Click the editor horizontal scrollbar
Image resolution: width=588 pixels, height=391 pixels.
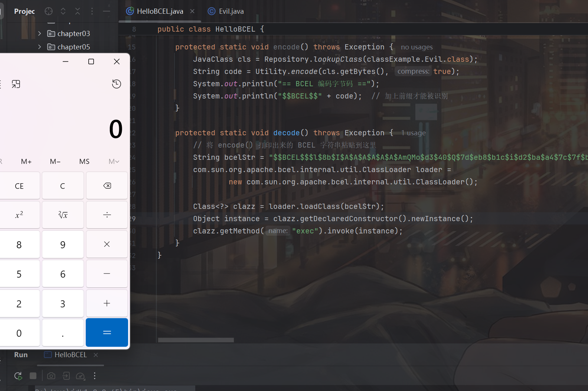(x=196, y=340)
